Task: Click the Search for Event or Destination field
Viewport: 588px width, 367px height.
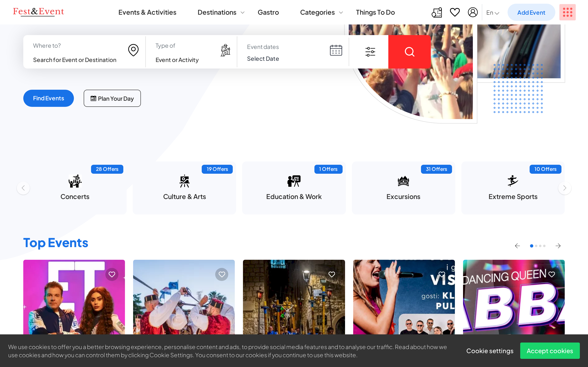Action: coord(75,60)
